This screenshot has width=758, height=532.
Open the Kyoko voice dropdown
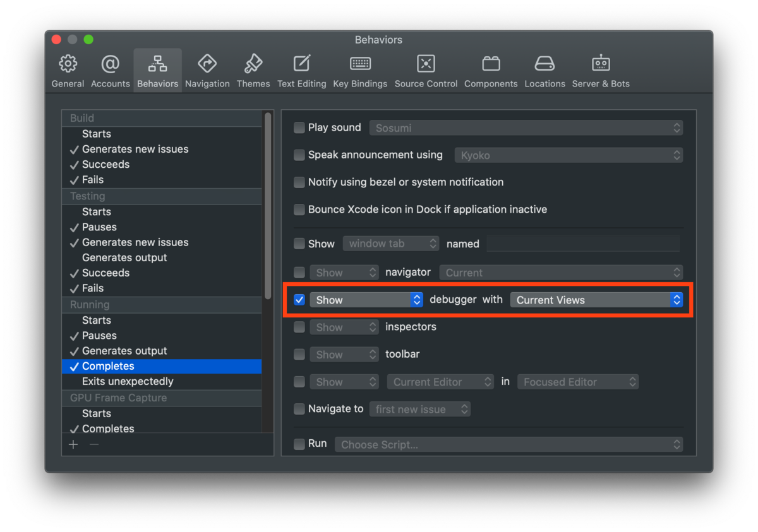(x=568, y=155)
